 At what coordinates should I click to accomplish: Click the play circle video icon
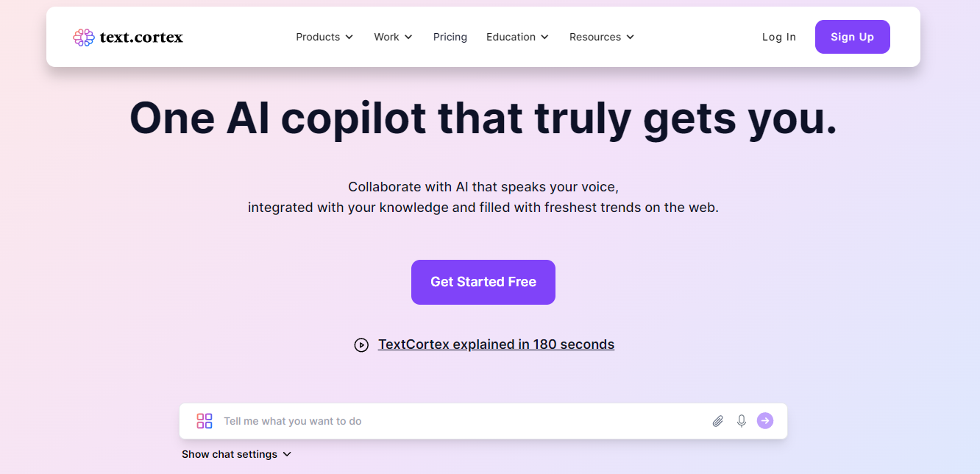[361, 345]
